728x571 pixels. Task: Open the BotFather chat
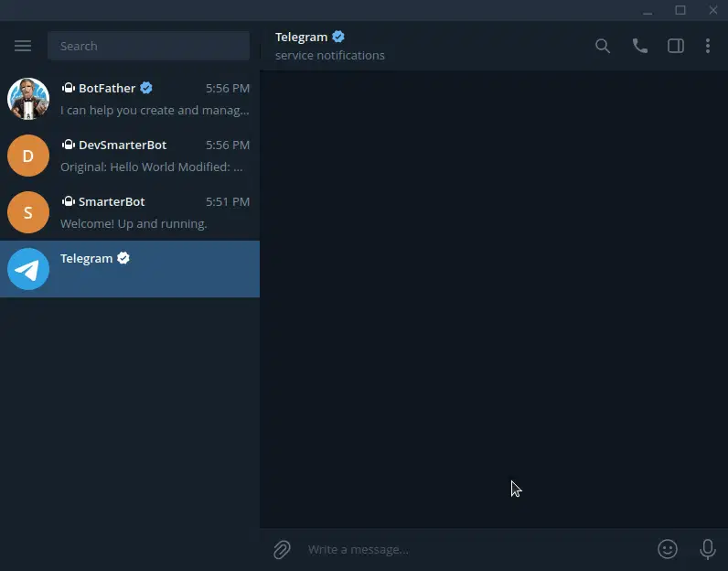pos(130,99)
